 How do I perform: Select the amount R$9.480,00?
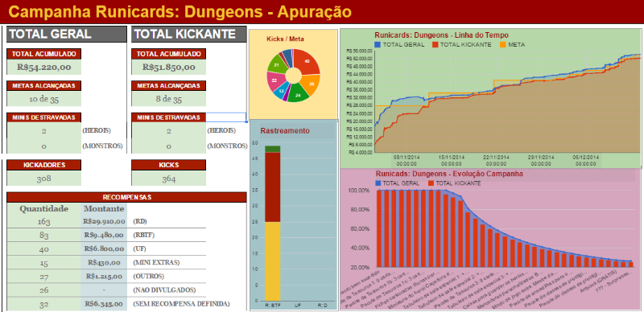(x=104, y=236)
